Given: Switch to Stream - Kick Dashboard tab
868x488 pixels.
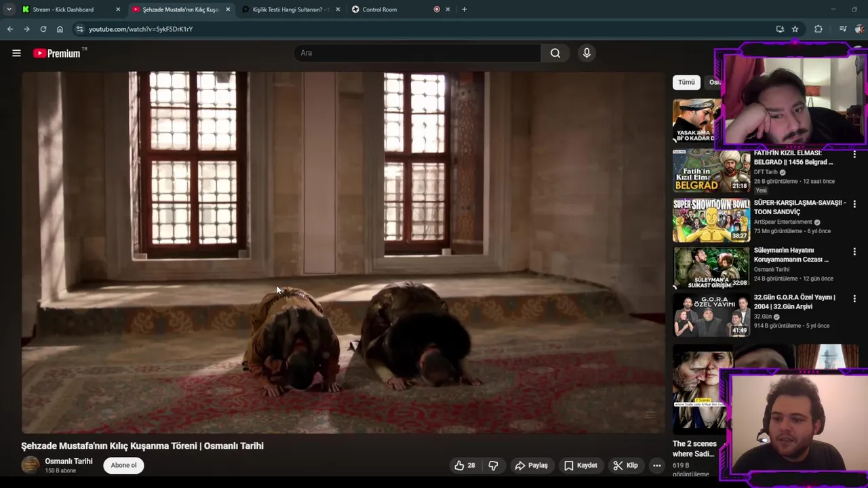Looking at the screenshot, I should click(x=71, y=9).
